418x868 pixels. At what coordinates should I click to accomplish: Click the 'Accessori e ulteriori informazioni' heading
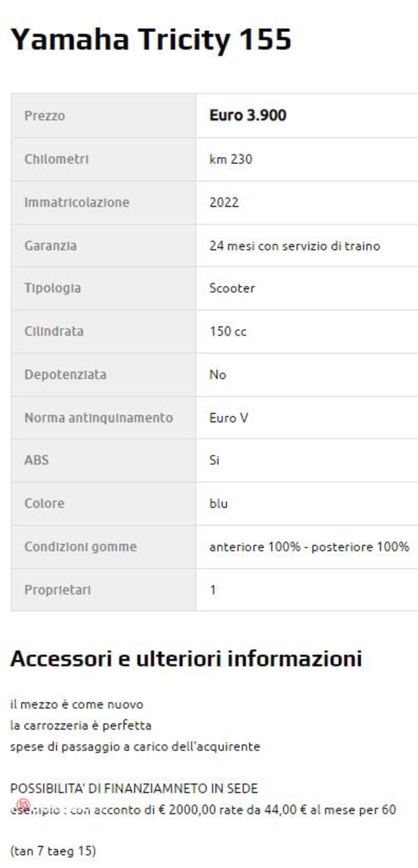pos(186,659)
